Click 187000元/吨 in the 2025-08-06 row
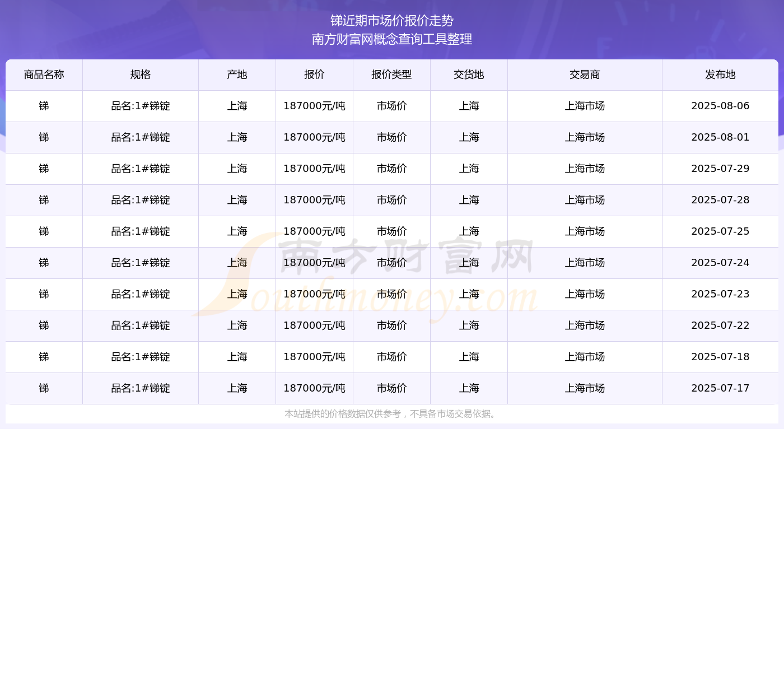Screen dimensions: 784x675 coord(314,106)
